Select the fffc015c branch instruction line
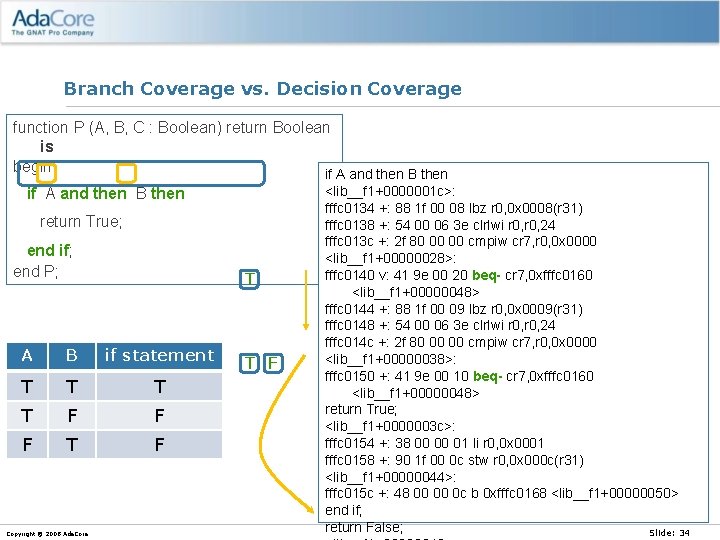Screen dimensions: 720x540 [501, 494]
